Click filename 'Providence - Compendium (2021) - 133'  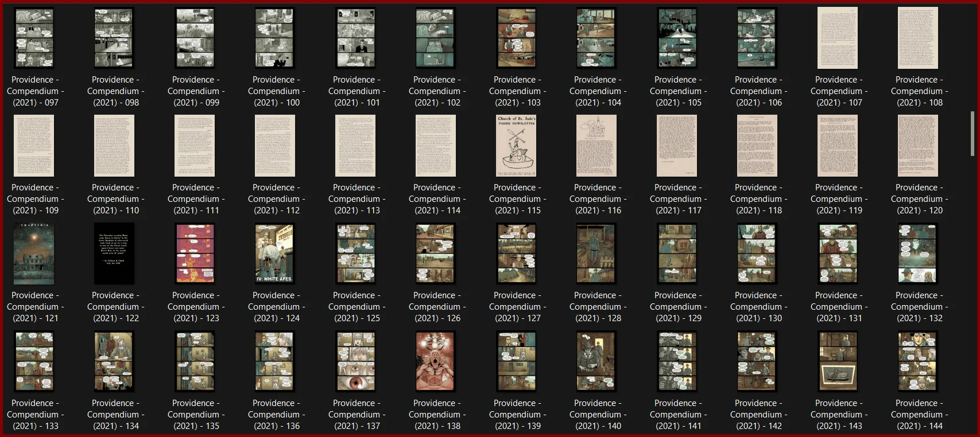click(x=35, y=415)
